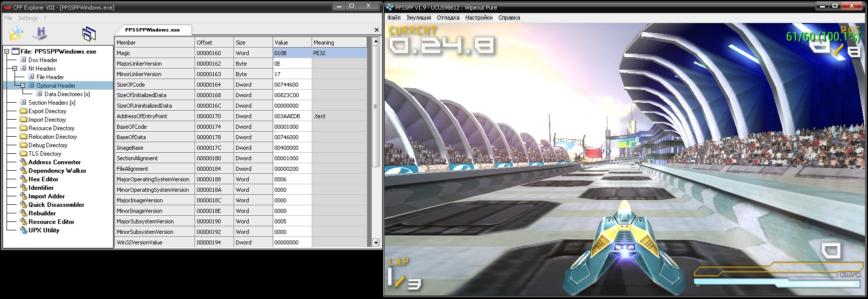The width and height of the screenshot is (868, 299).
Task: Open the Справка menu in PPSSPP
Action: pos(509,18)
